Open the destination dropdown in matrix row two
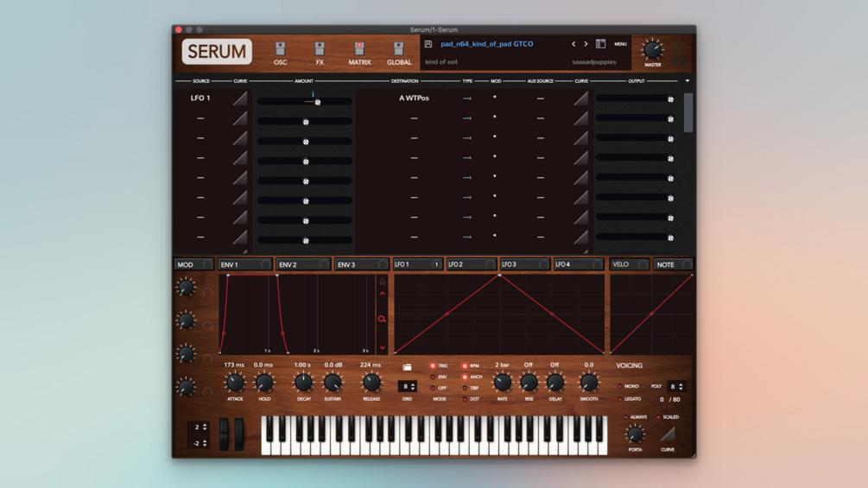 click(414, 117)
